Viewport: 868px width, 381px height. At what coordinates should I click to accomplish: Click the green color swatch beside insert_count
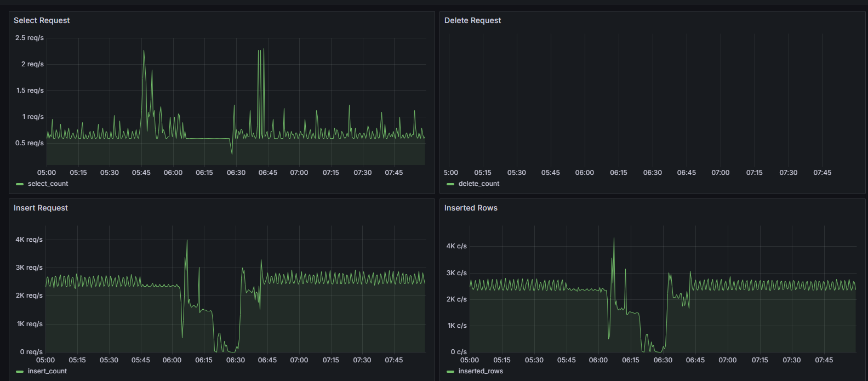click(20, 372)
